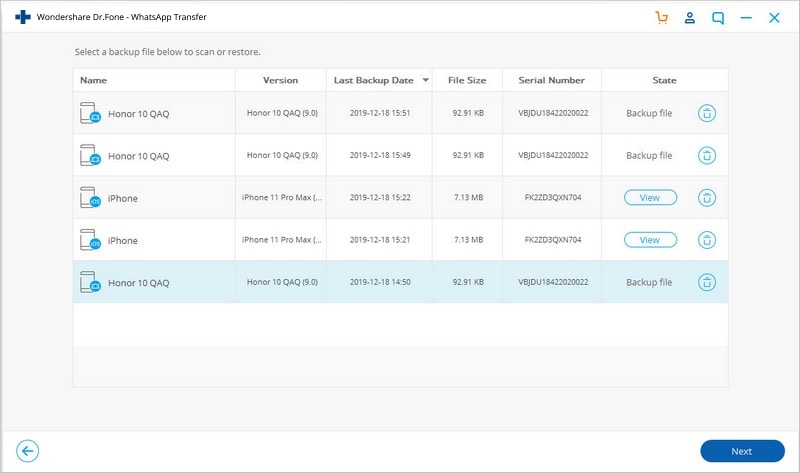
Task: Delete the iPhone 15:22 backup
Action: [x=707, y=198]
